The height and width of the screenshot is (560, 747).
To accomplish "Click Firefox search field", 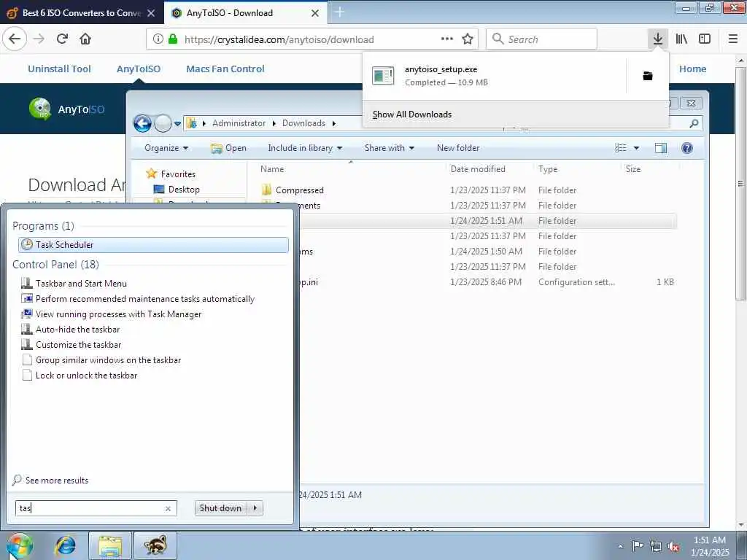I will 541,39.
